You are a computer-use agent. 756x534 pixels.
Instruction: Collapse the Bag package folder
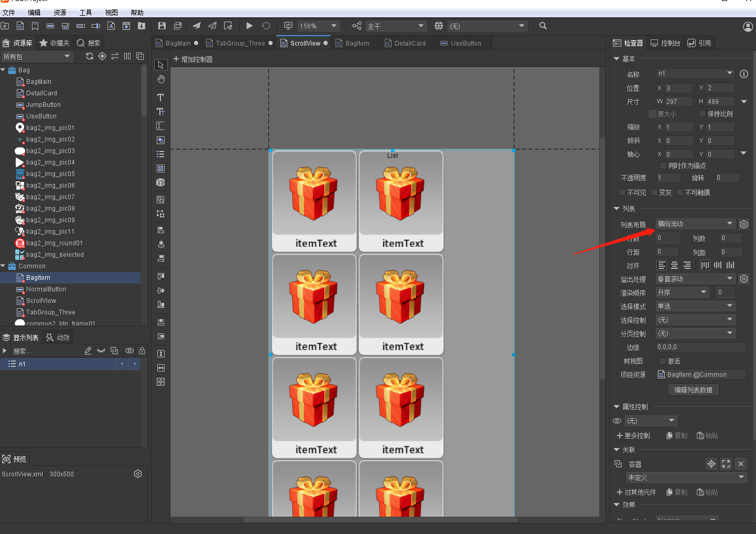coord(3,70)
